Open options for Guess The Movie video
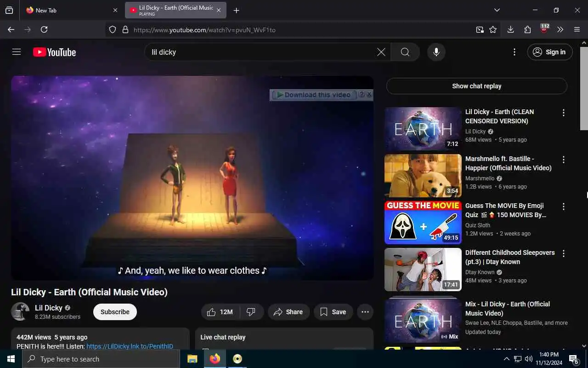588x368 pixels. tap(563, 207)
